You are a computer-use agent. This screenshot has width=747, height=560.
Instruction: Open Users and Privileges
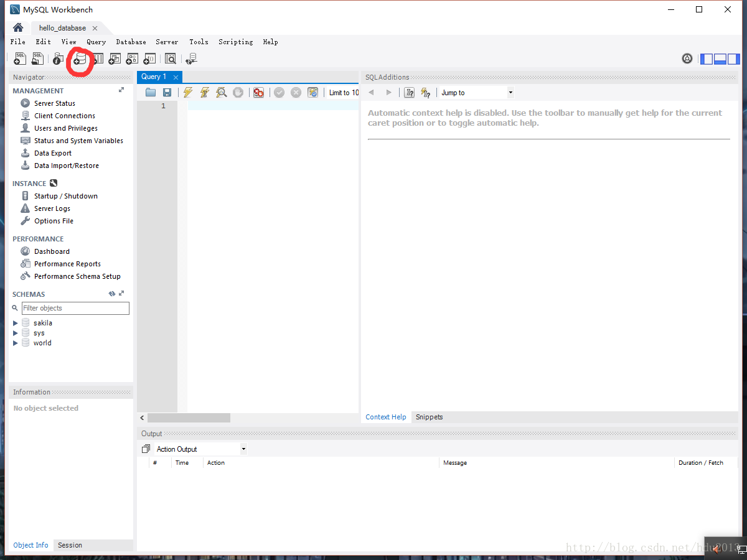66,128
